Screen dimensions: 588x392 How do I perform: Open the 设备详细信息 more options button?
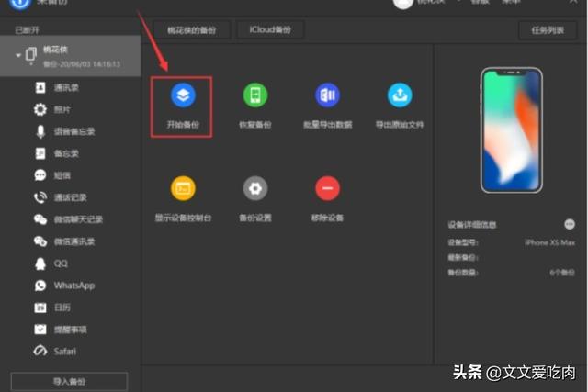click(570, 224)
